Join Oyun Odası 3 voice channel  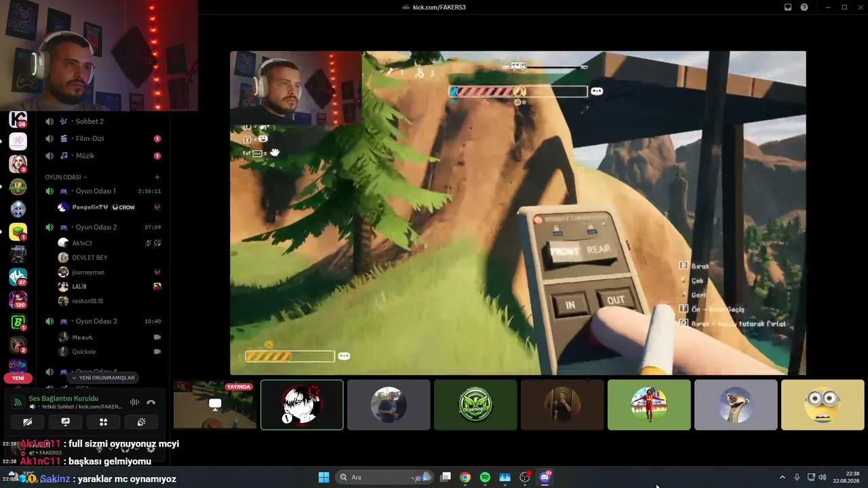pos(103,321)
